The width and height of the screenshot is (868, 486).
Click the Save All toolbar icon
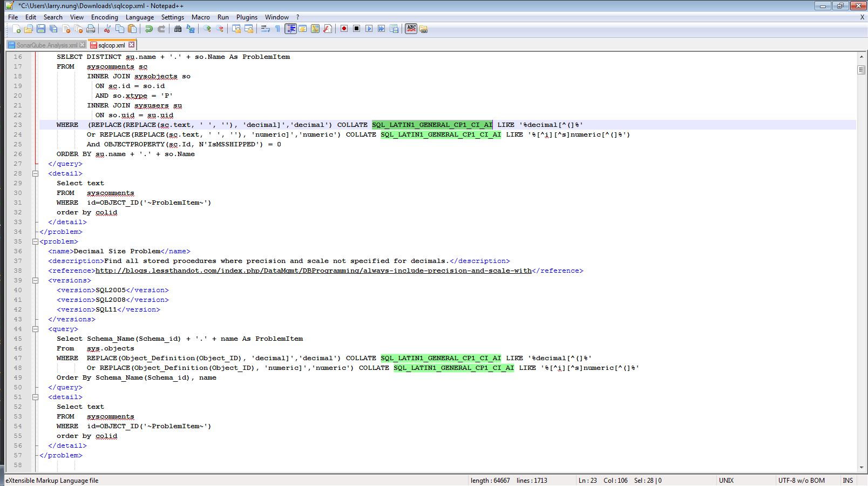[53, 29]
